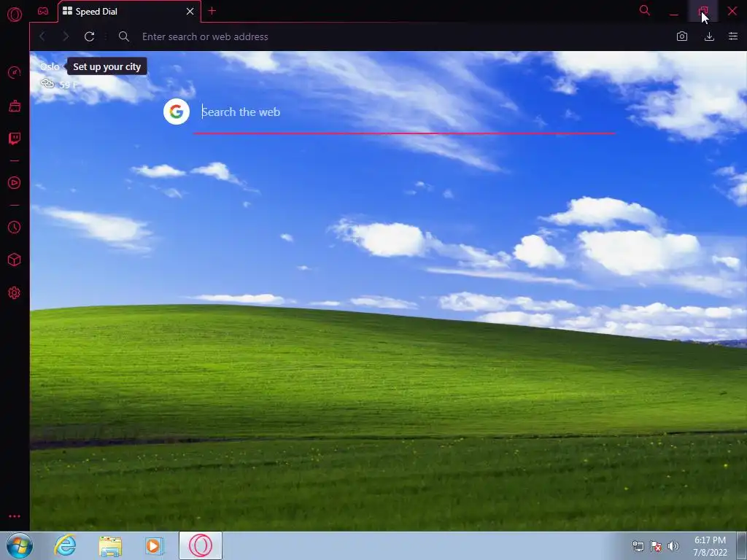
Task: Click the Oslo city weather label
Action: (50, 66)
